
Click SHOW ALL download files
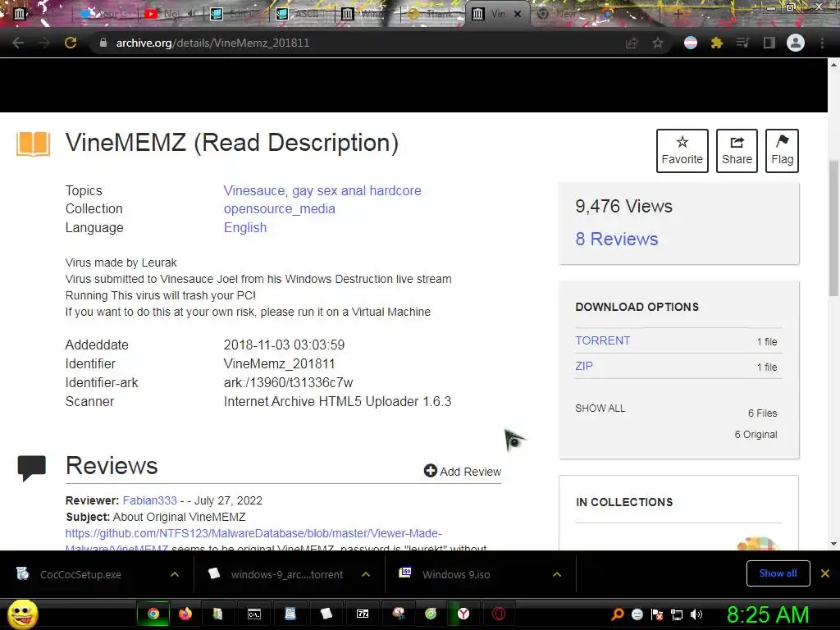tap(600, 409)
